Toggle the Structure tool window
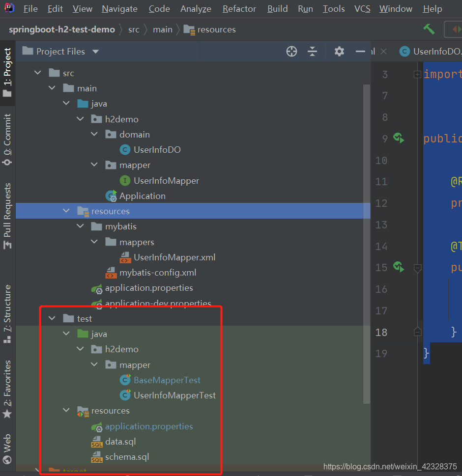The width and height of the screenshot is (462, 476). 7,314
